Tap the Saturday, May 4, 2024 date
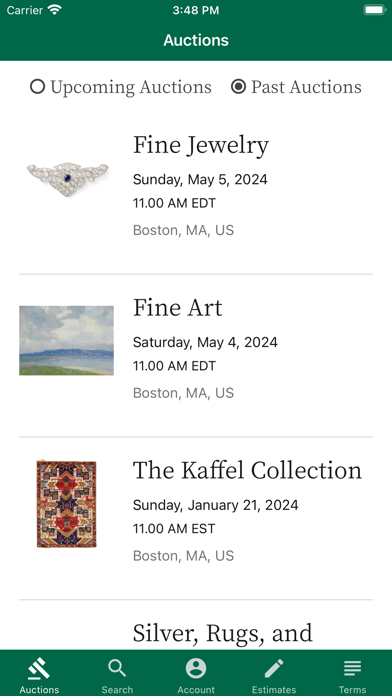The height and width of the screenshot is (696, 392). 205,342
